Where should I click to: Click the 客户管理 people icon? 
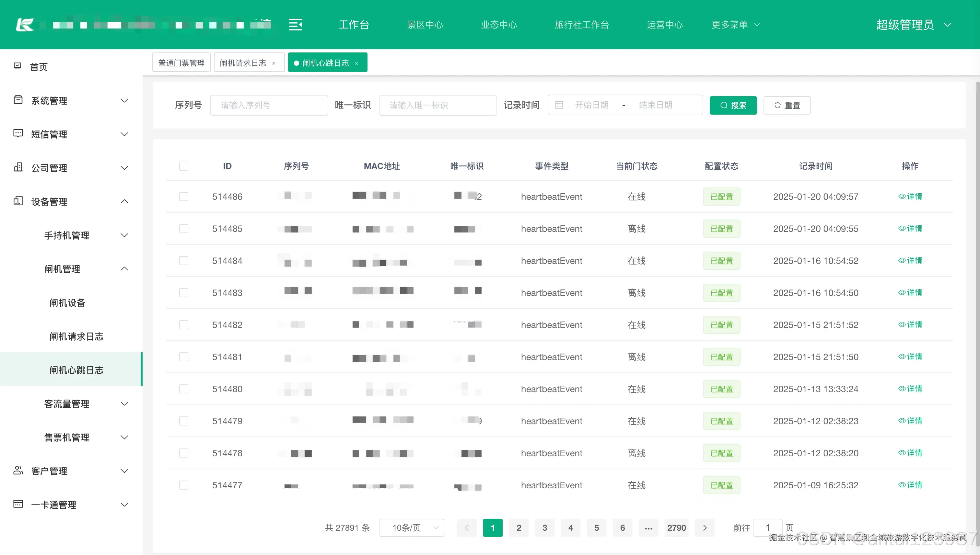18,470
